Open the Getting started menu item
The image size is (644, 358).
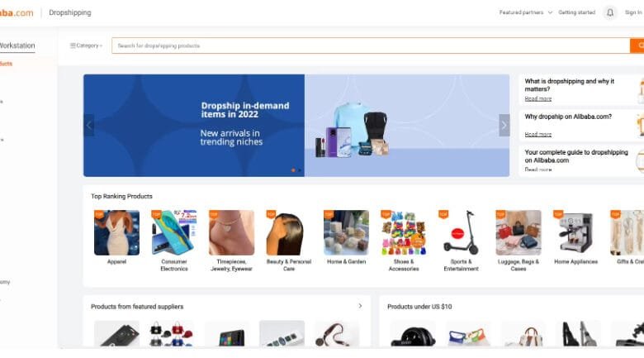coord(576,12)
